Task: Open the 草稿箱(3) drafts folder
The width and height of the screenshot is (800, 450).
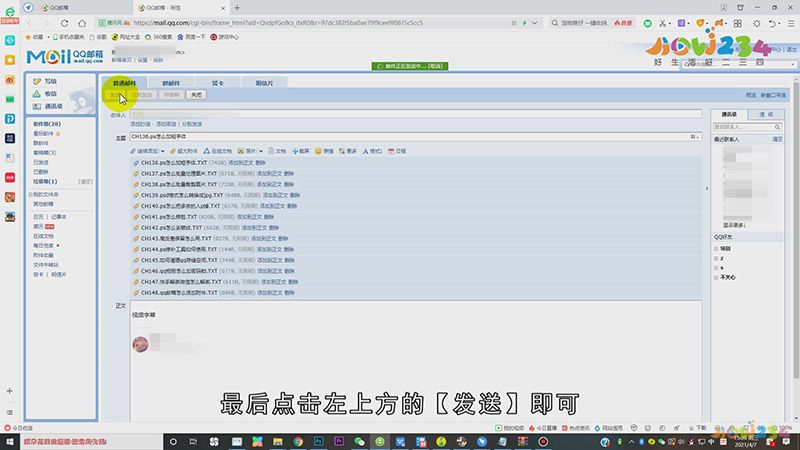Action: pyautogui.click(x=45, y=153)
